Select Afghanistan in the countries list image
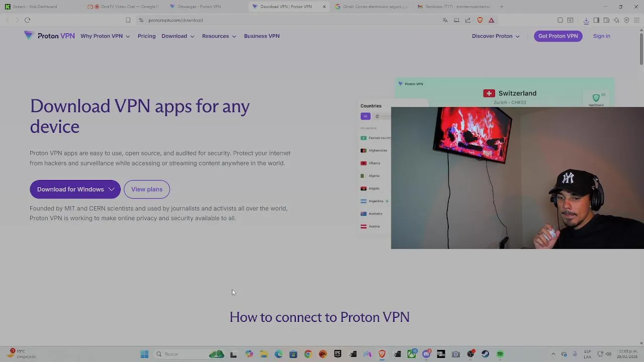The height and width of the screenshot is (362, 644). [x=374, y=150]
